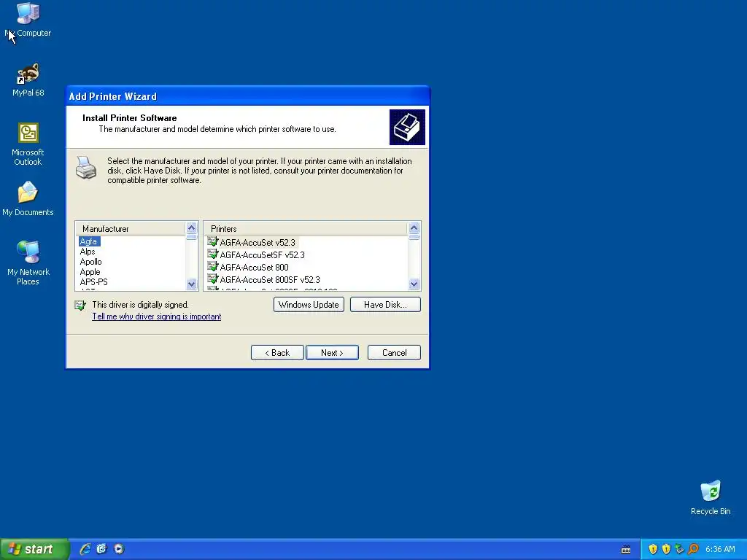Click the wizard printer logo in header
Viewport: 747px width, 560px height.
407,127
